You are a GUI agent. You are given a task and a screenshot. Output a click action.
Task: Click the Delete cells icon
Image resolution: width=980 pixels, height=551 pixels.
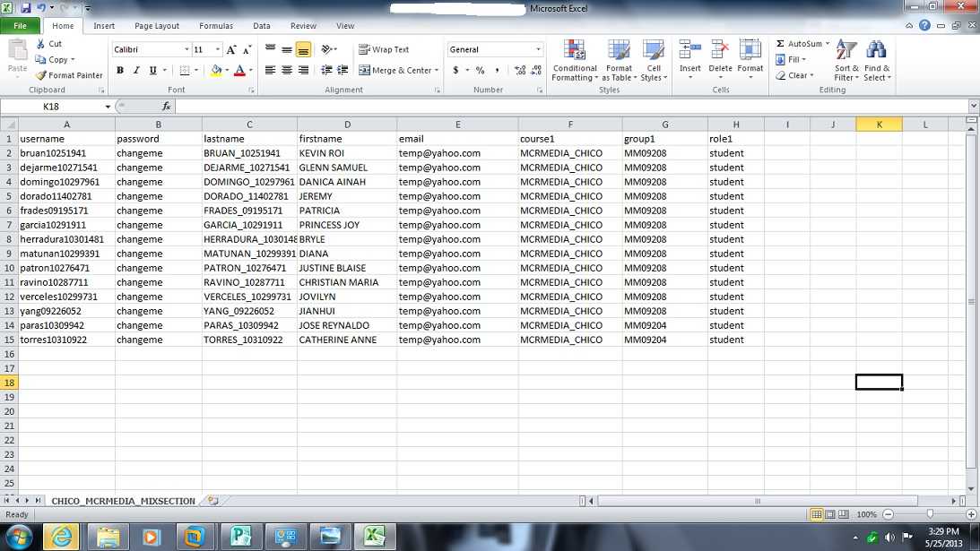(x=720, y=50)
